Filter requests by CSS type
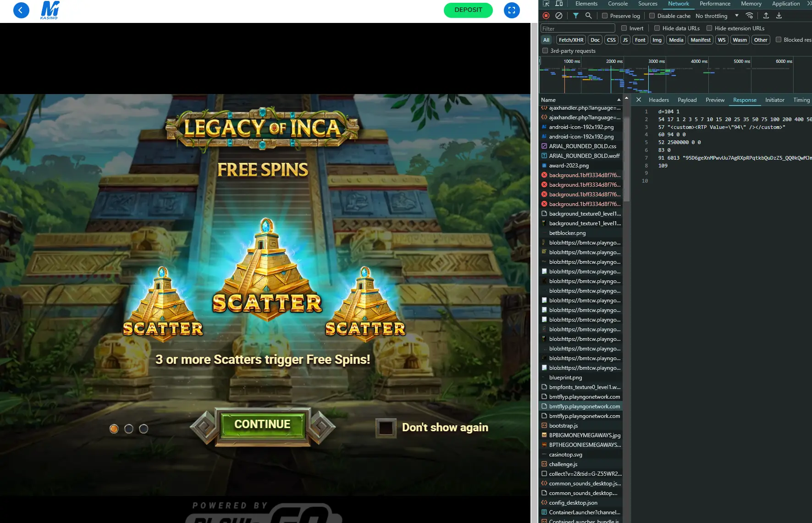 tap(611, 40)
